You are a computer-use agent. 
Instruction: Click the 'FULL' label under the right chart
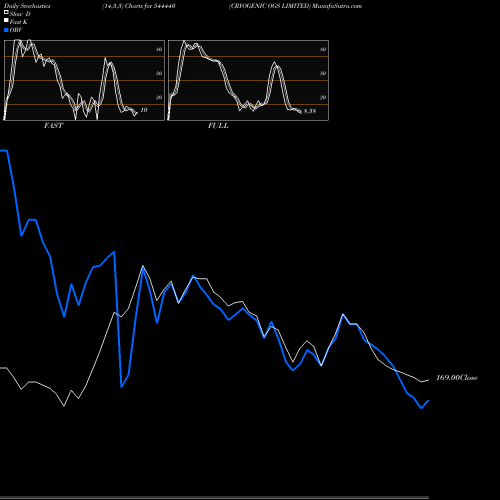[x=218, y=125]
